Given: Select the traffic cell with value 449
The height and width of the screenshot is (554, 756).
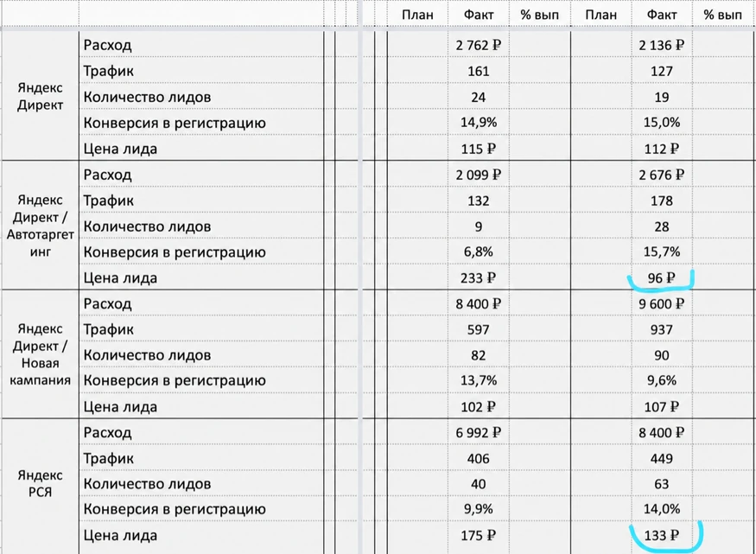Looking at the screenshot, I should [662, 459].
